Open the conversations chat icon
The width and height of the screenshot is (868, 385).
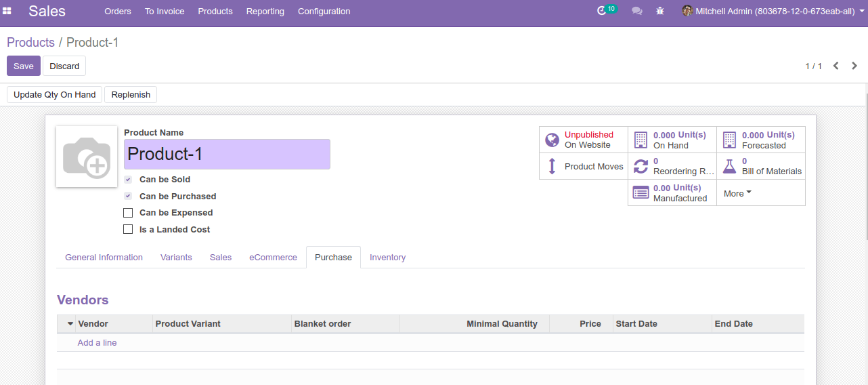pyautogui.click(x=637, y=11)
